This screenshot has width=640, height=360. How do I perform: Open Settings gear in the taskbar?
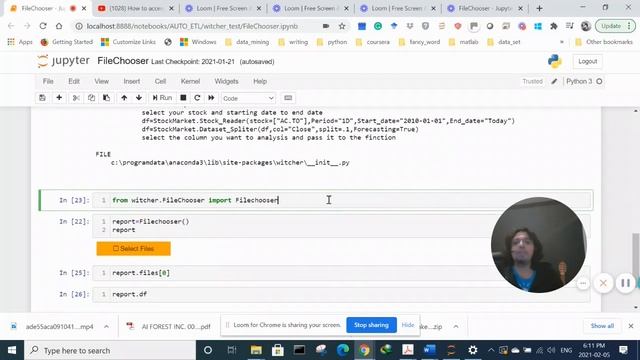pyautogui.click(x=473, y=350)
